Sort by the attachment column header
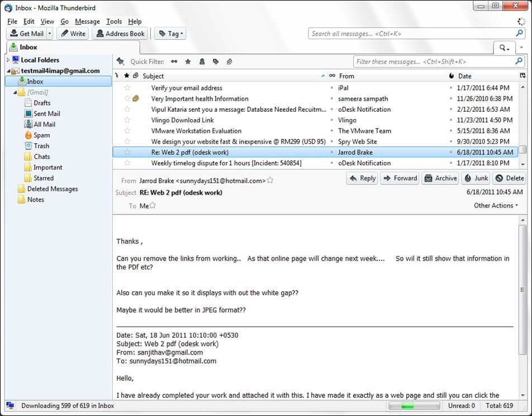This screenshot has height=416, width=532. 136,75
